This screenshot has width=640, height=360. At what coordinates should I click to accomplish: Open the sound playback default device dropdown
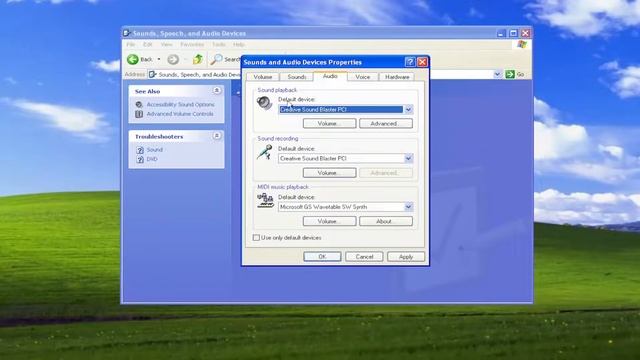pyautogui.click(x=408, y=109)
